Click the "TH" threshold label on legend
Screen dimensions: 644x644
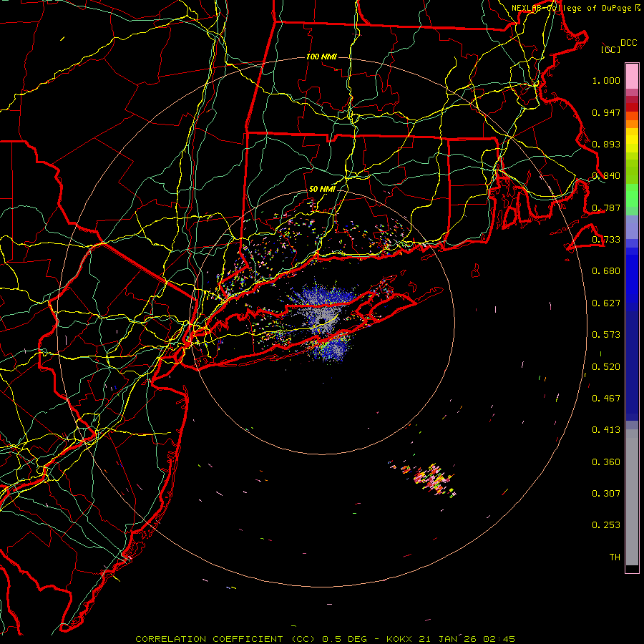pyautogui.click(x=615, y=557)
